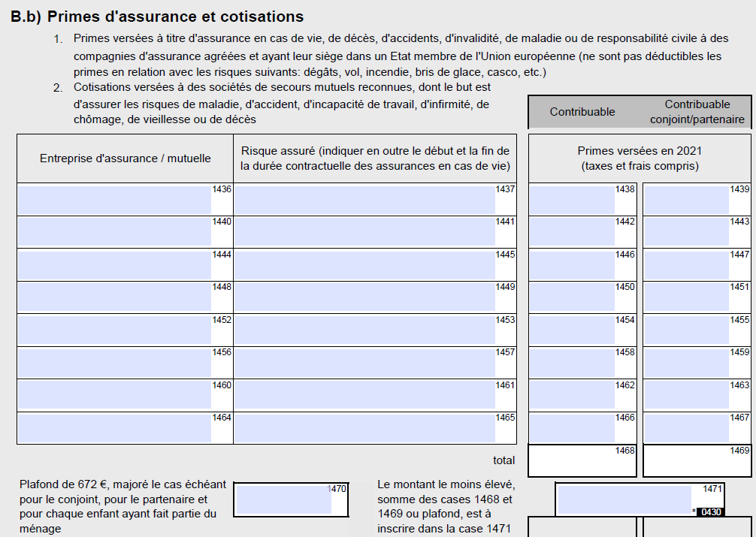Click taxpayer total box 1468
This screenshot has height=537, width=756.
coord(582,460)
